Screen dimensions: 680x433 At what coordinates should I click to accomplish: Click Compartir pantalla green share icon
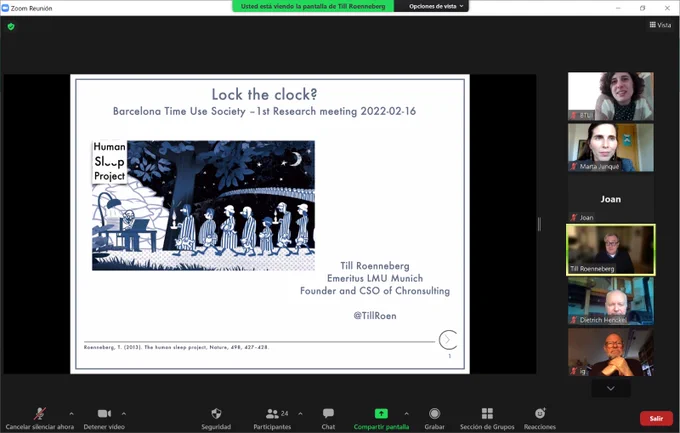point(381,413)
